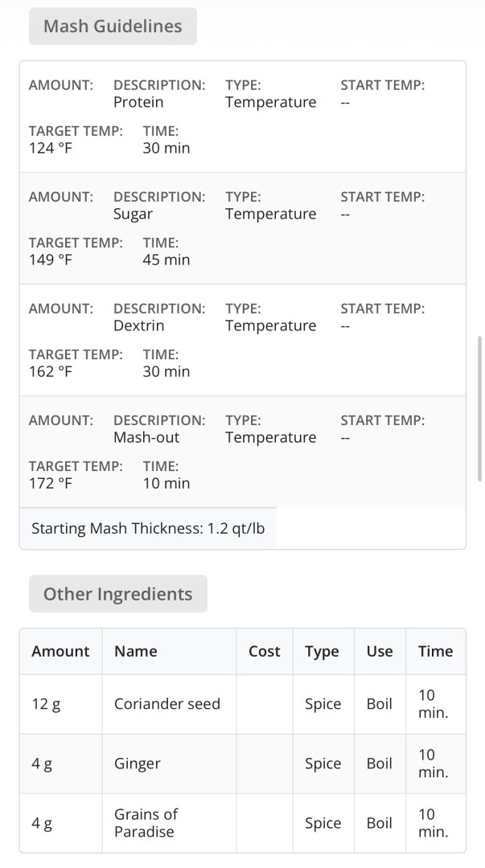Image resolution: width=485 pixels, height=868 pixels.
Task: Click the Mash Guidelines section header
Action: coord(113,27)
